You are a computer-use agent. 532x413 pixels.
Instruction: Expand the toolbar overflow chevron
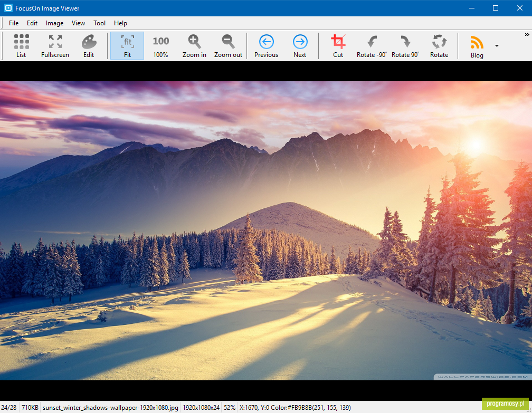527,35
